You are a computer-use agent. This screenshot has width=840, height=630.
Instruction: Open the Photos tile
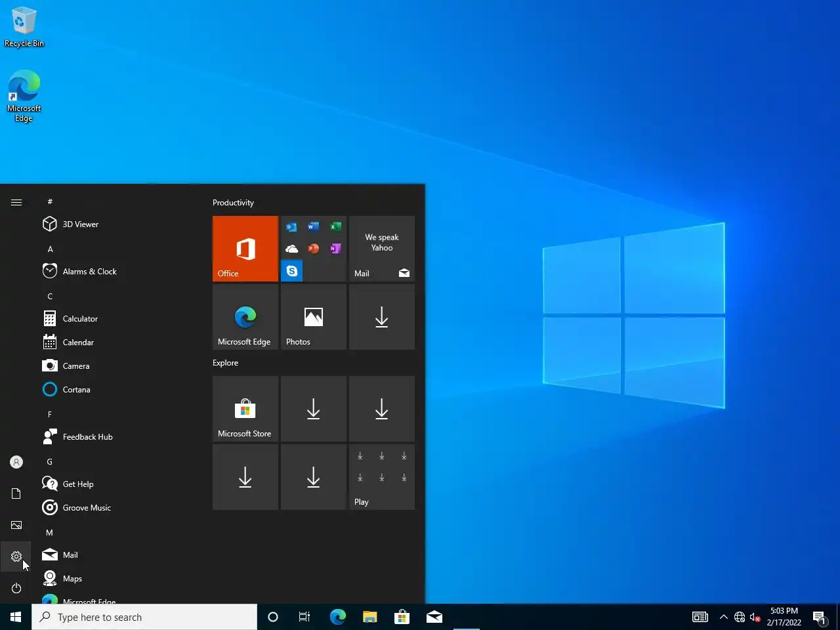[314, 317]
